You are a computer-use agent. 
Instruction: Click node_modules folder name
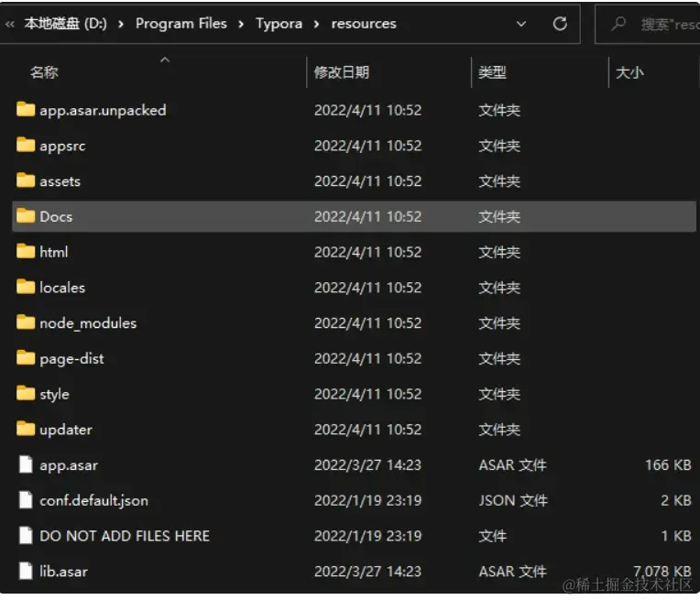88,323
